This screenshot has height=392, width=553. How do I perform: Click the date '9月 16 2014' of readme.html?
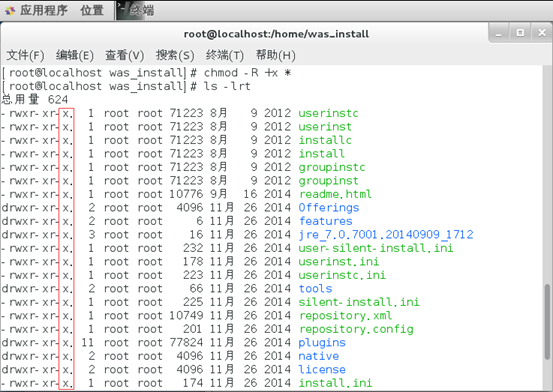[250, 194]
